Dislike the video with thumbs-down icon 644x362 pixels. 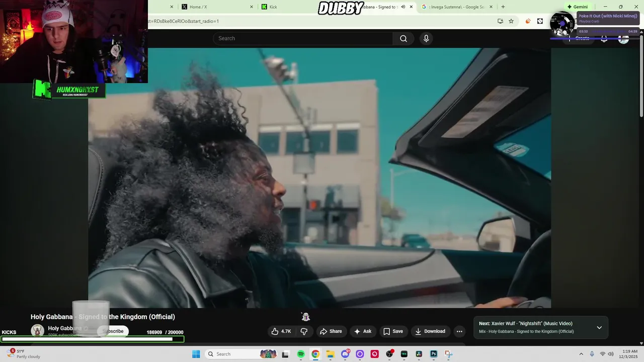point(304,331)
